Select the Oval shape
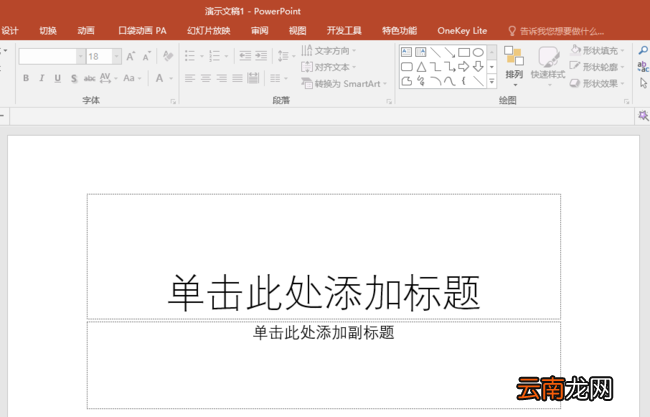The height and width of the screenshot is (417, 650). pyautogui.click(x=478, y=52)
